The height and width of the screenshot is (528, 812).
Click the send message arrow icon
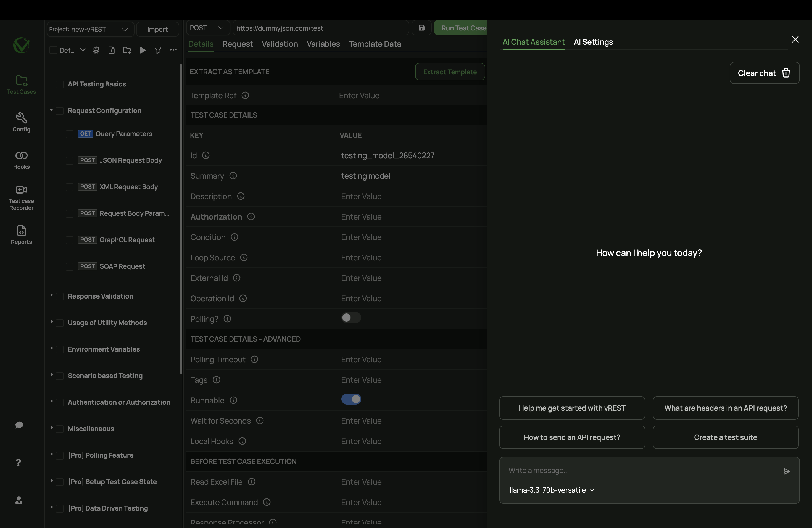[787, 471]
